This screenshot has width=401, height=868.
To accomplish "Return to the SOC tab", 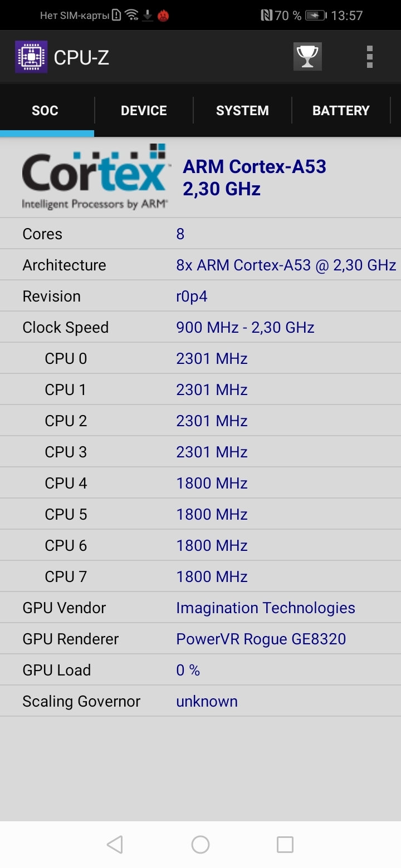I will pyautogui.click(x=45, y=110).
